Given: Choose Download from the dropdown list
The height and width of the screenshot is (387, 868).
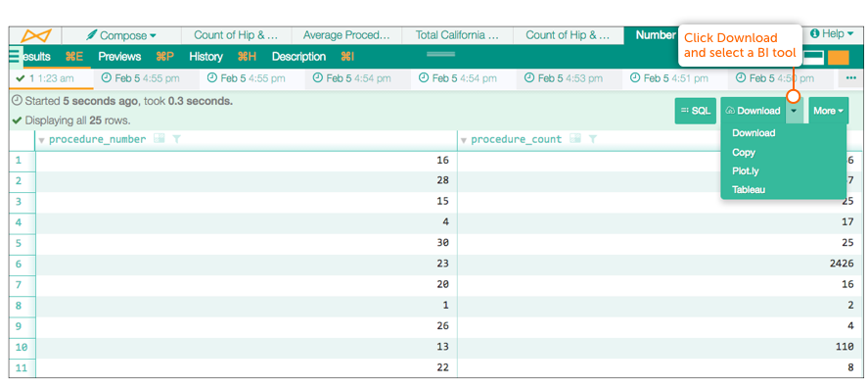Looking at the screenshot, I should [x=754, y=133].
